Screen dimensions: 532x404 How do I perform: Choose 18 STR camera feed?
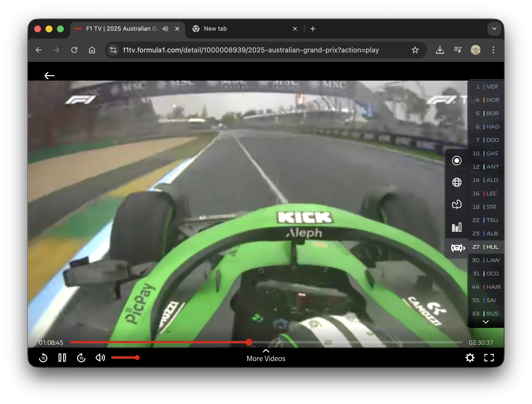486,207
